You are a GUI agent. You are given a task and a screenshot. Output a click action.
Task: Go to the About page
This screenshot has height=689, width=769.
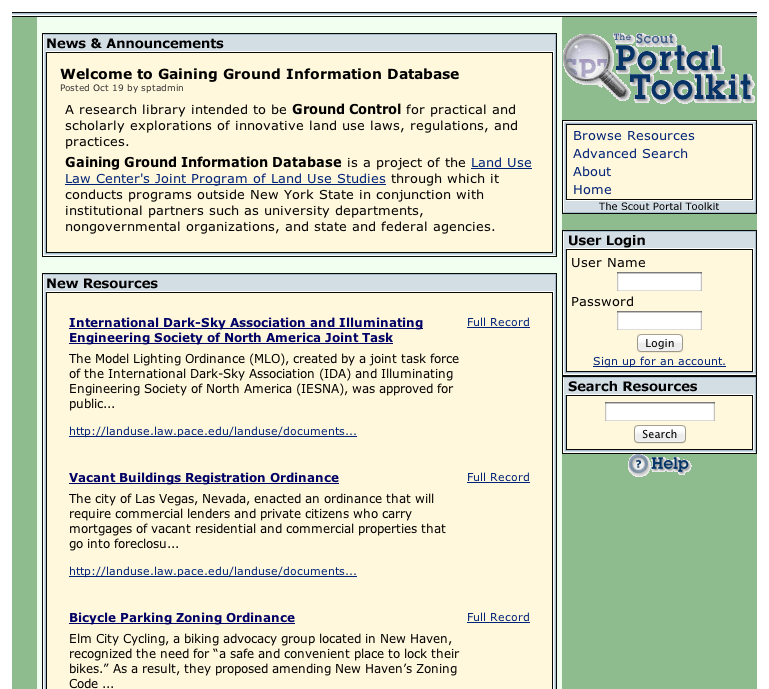coord(592,172)
